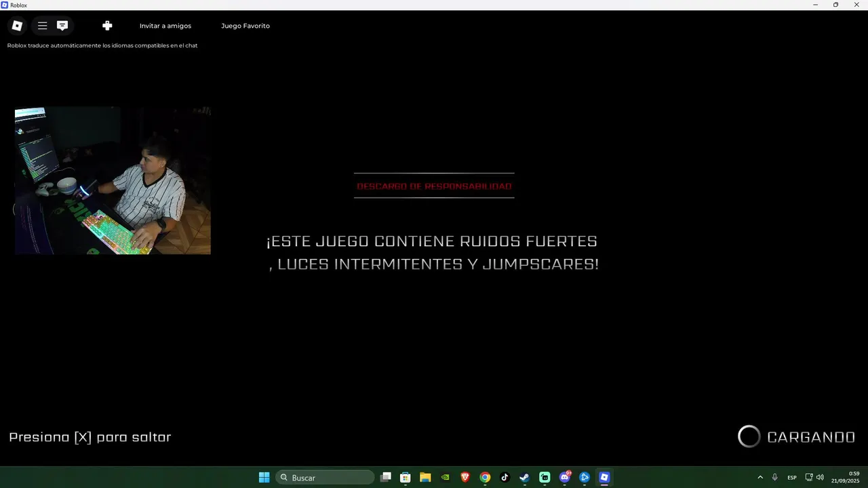Click Juego Favorito button
The image size is (868, 488).
pyautogui.click(x=245, y=26)
